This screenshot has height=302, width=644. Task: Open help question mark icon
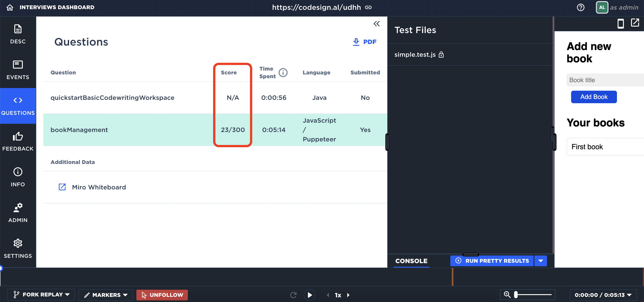click(x=580, y=8)
